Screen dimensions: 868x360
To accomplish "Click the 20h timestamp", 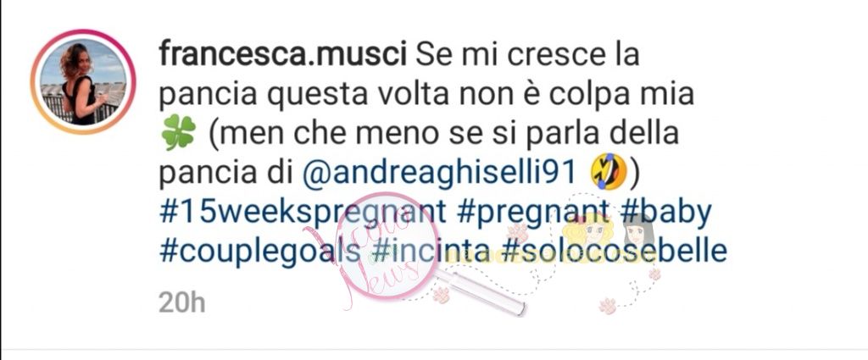I will tap(181, 302).
